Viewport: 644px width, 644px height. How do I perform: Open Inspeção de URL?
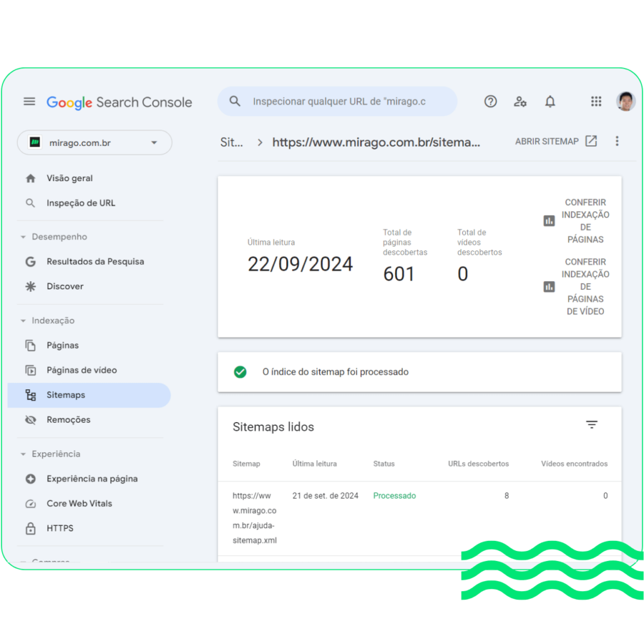click(x=81, y=203)
